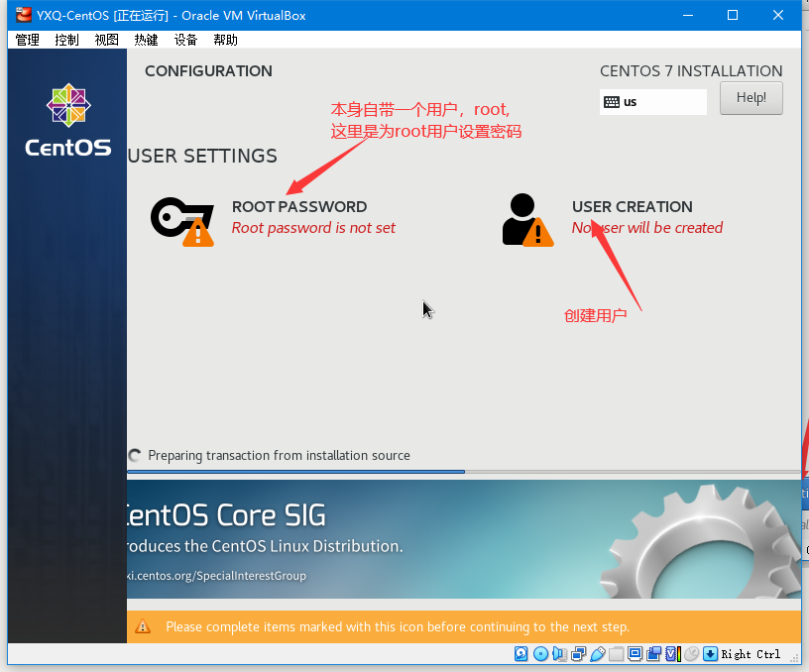
Task: Click the shared folders status icon
Action: point(616,654)
